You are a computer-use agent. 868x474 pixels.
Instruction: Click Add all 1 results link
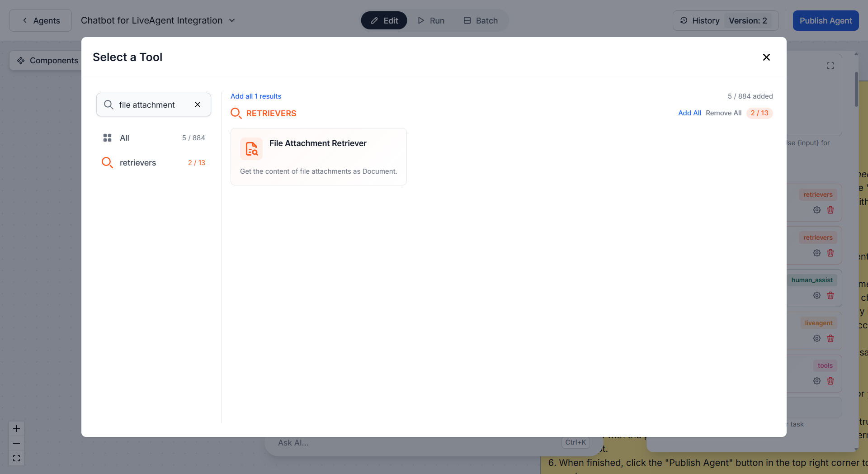(256, 96)
